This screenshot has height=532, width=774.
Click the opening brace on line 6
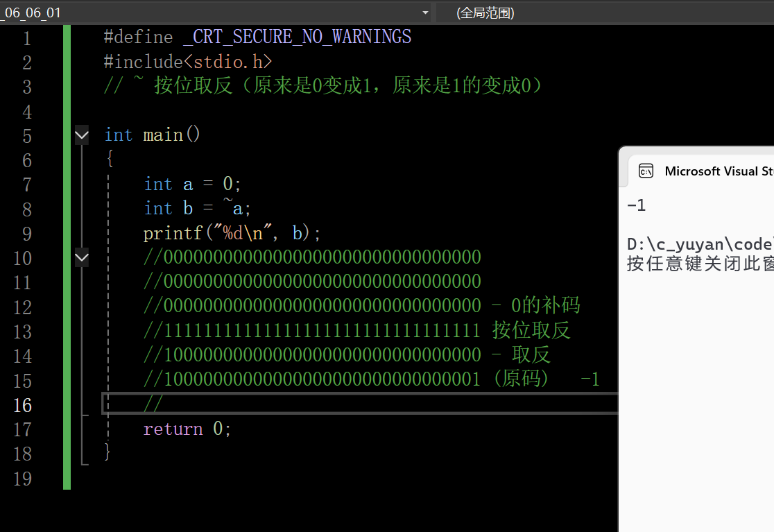(x=110, y=159)
